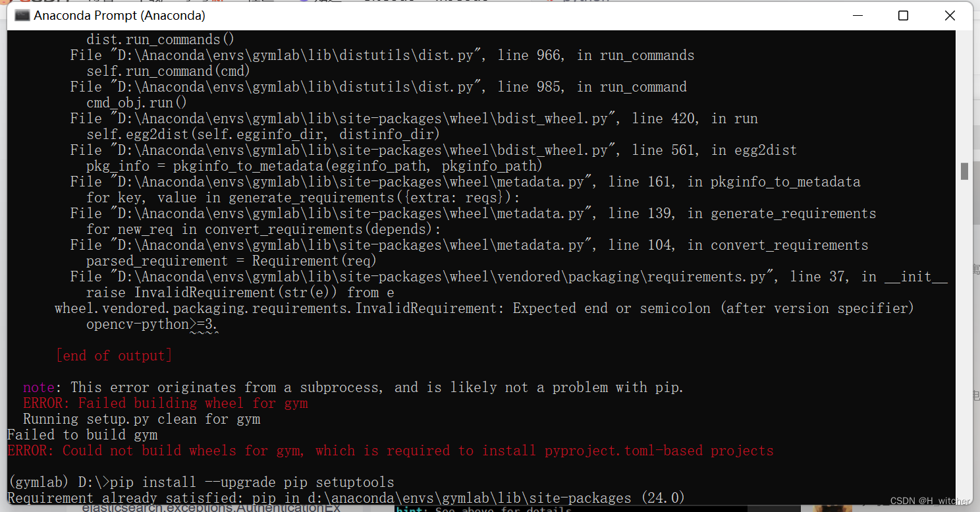Open the Anaconda Prompt system menu icon
The height and width of the screenshot is (512, 980).
(22, 15)
